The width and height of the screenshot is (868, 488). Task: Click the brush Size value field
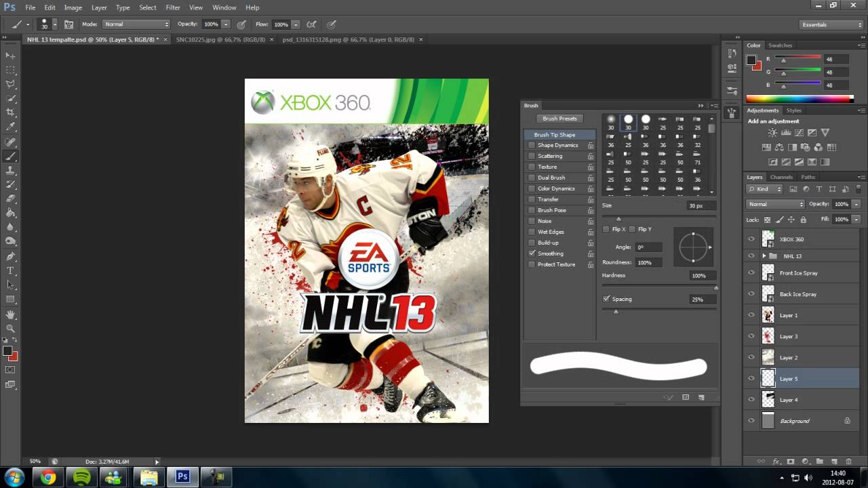point(700,205)
